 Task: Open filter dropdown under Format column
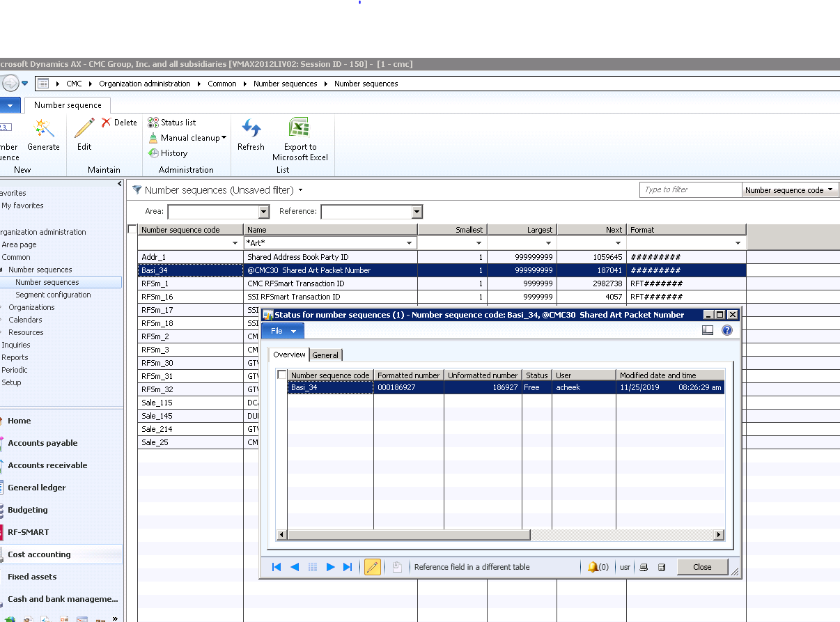(x=738, y=243)
